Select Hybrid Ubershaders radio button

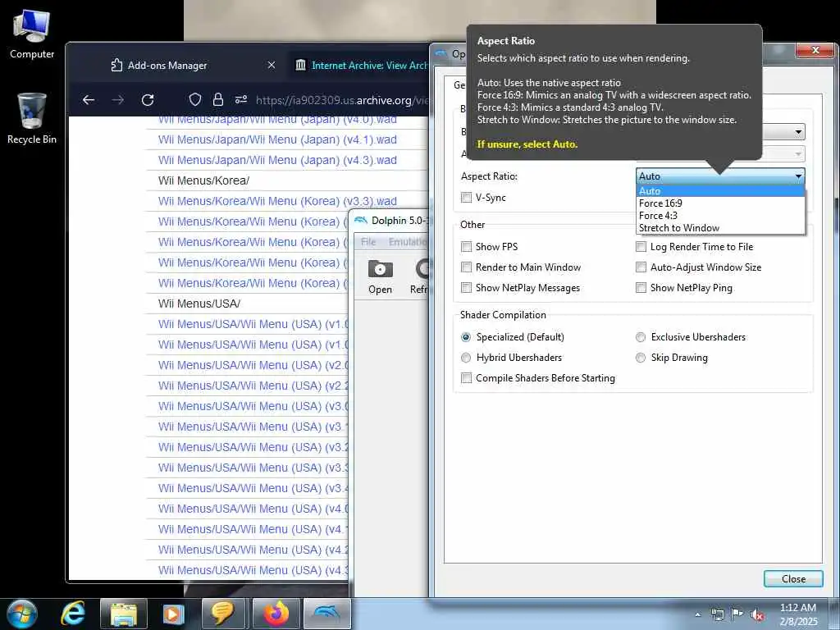[x=466, y=358]
